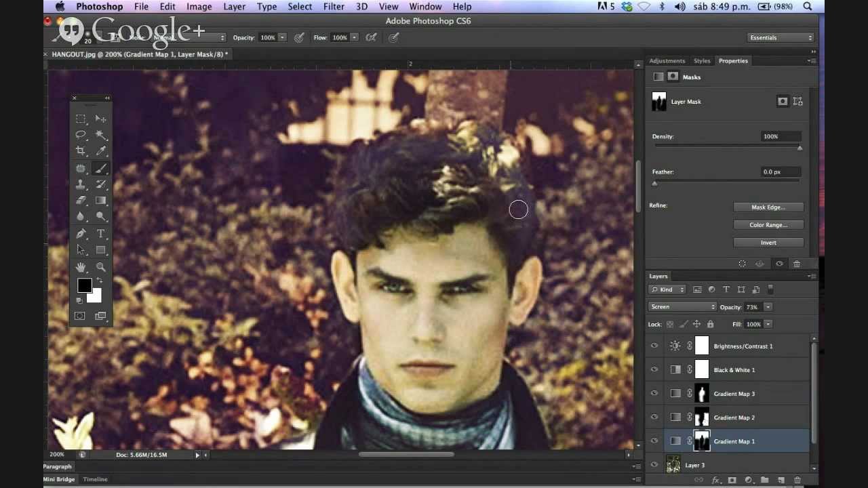
Task: Add layer mask from Layers panel bottom
Action: click(x=732, y=480)
